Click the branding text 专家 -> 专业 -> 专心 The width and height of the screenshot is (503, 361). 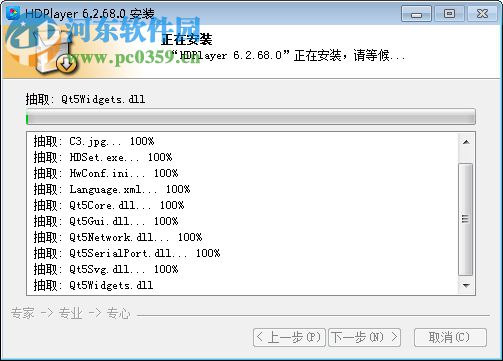click(x=70, y=313)
